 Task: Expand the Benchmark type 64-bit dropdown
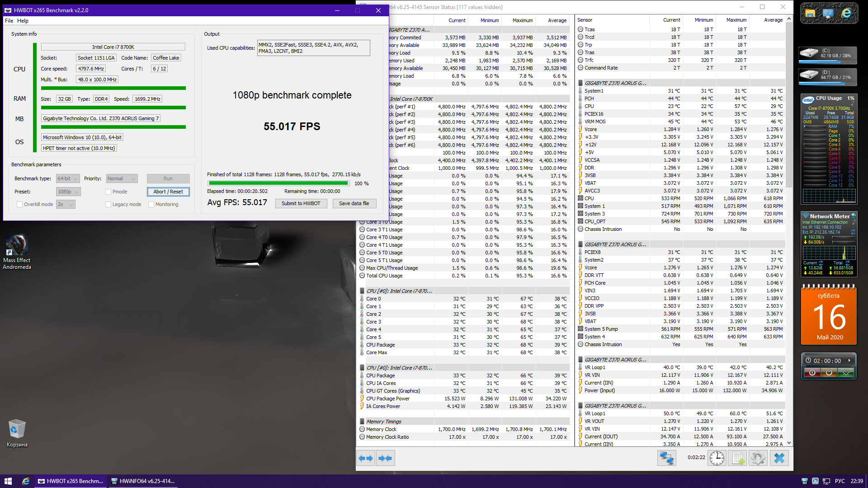(x=68, y=178)
